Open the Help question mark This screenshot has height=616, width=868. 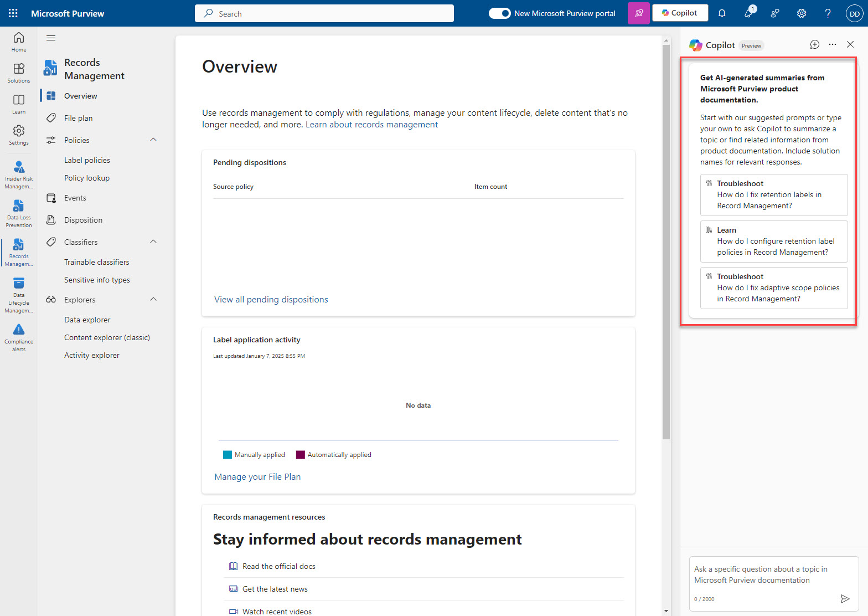(x=828, y=13)
